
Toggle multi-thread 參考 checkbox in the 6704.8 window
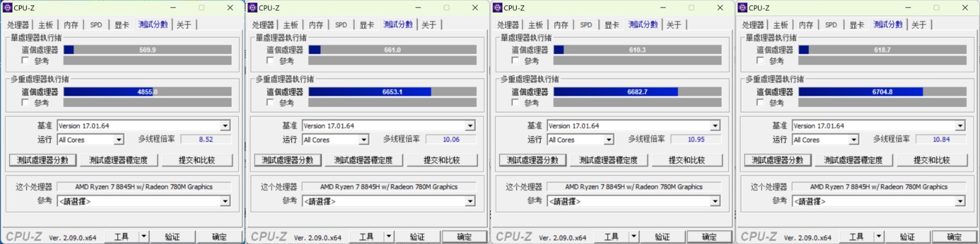(x=760, y=102)
